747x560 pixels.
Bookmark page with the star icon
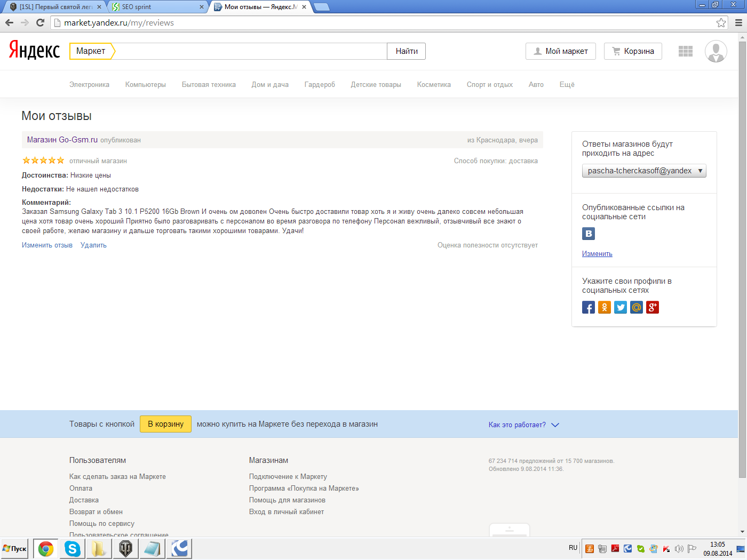coord(721,22)
